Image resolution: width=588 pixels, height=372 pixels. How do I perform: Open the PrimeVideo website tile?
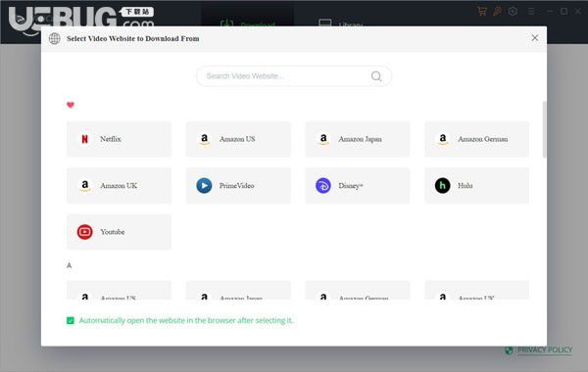click(x=238, y=185)
